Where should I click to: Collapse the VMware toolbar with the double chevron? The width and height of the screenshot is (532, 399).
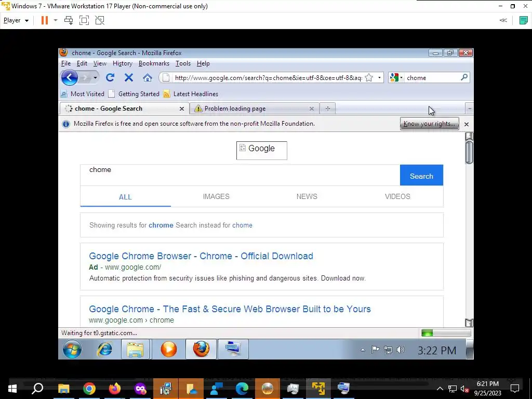(503, 20)
